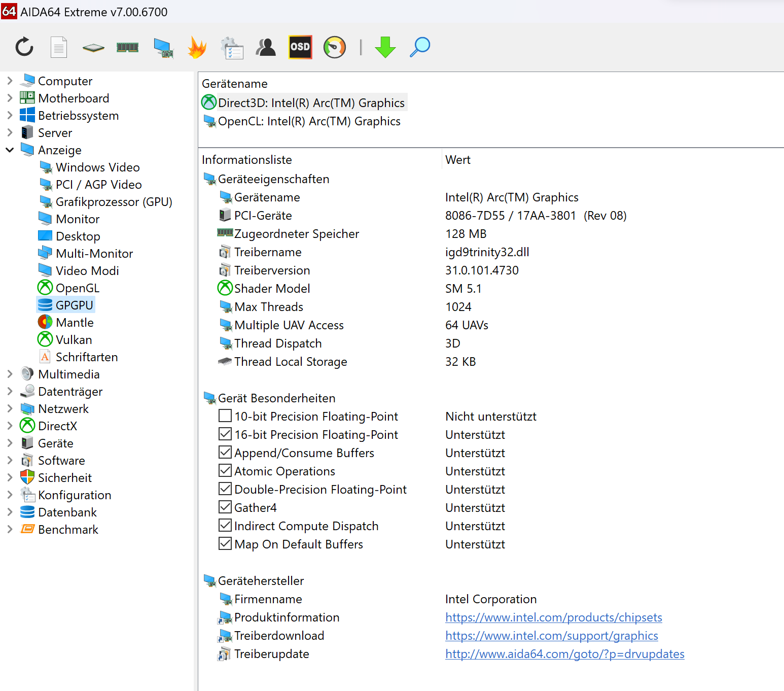Expand the Server tree node
Screen dimensions: 784x691
click(x=10, y=132)
